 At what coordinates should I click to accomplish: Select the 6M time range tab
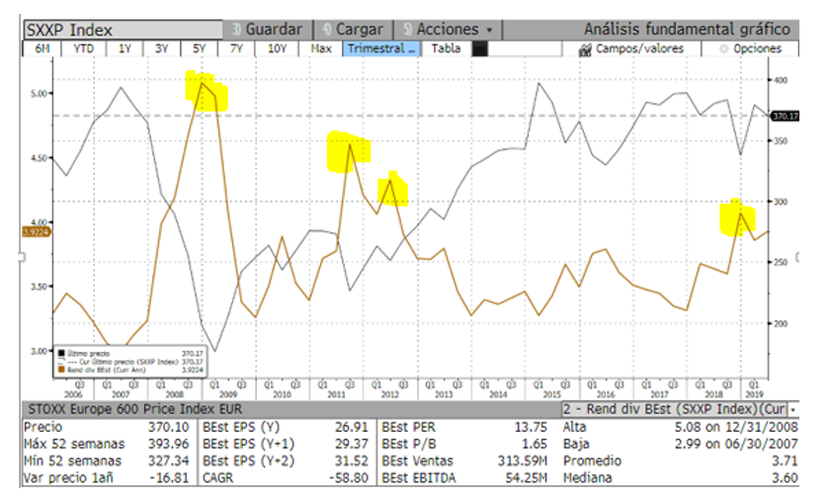(42, 48)
